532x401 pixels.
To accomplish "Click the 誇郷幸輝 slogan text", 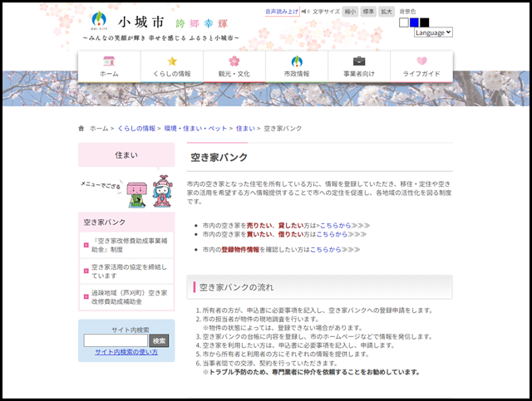I will (201, 23).
